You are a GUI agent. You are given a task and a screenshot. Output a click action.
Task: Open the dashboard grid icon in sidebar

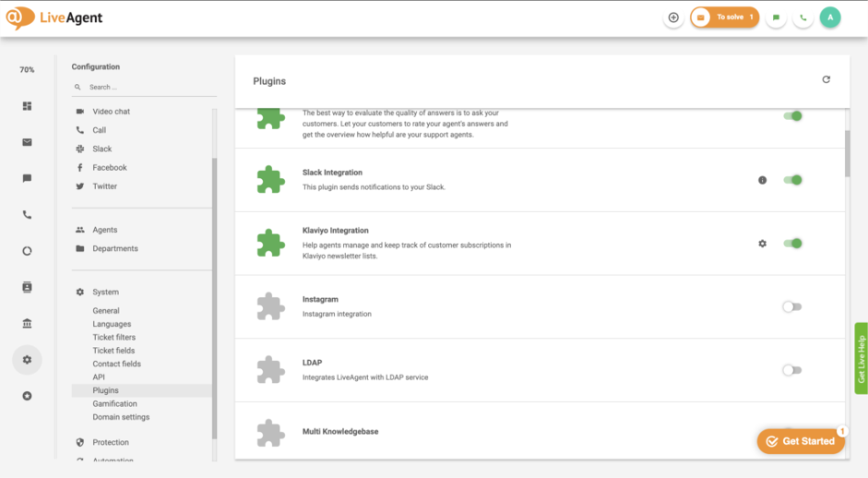click(x=27, y=106)
